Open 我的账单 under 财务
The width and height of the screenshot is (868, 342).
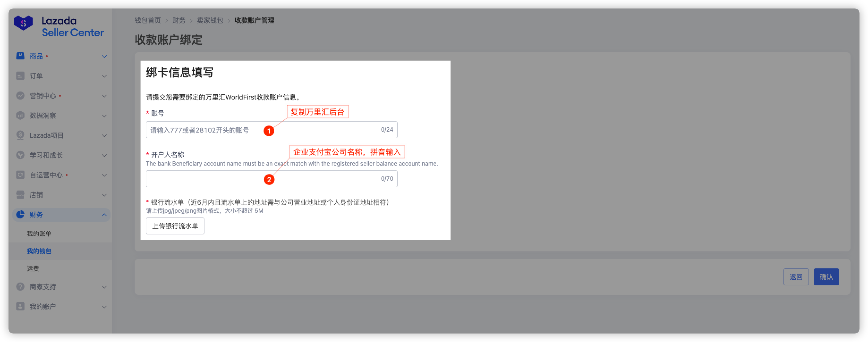(39, 234)
